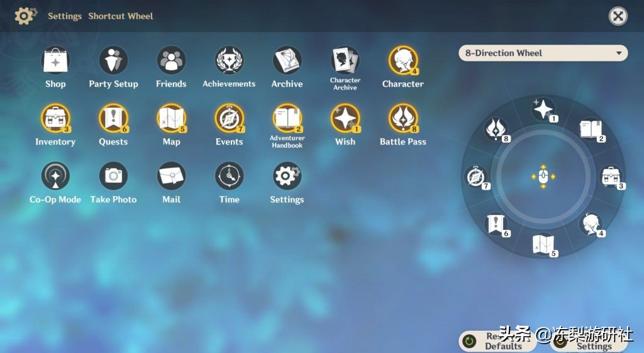
Task: Choose the Map icon in the list
Action: 171,119
